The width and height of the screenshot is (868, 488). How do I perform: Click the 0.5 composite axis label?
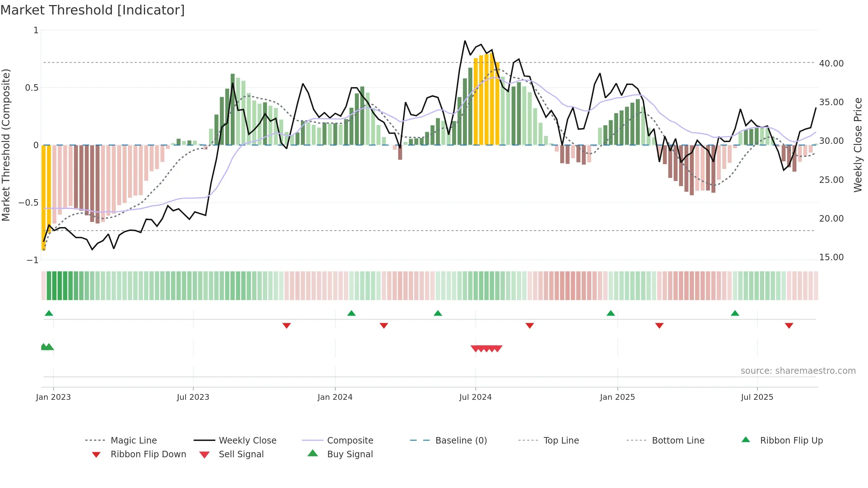[32, 87]
